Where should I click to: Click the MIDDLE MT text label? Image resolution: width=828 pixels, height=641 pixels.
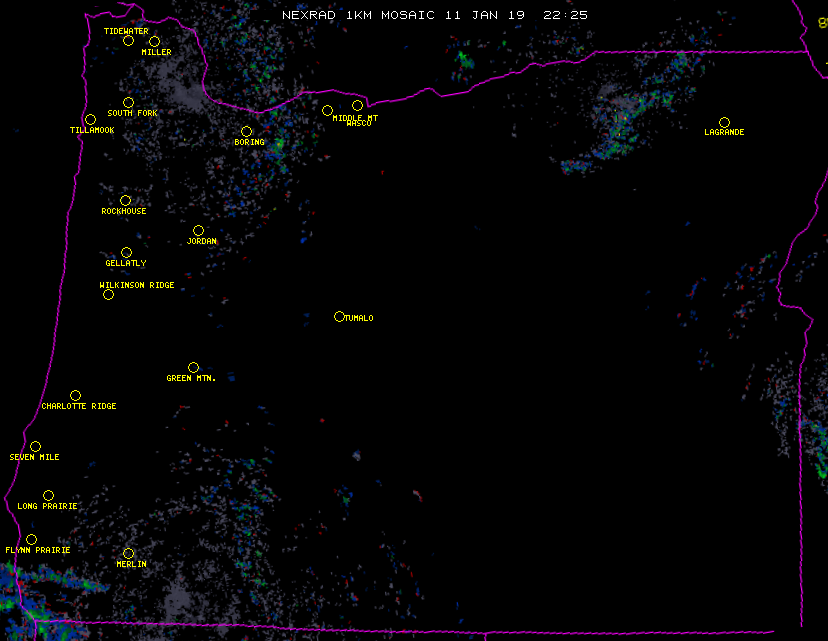(x=355, y=117)
